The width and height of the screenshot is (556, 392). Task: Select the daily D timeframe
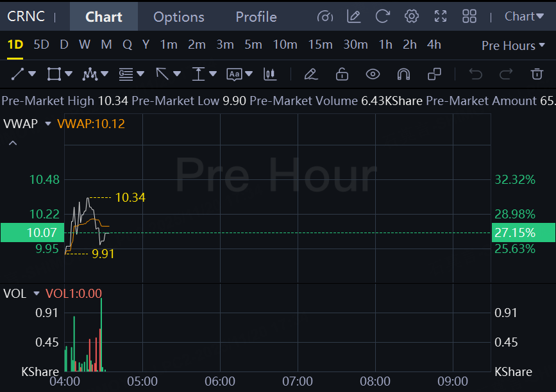click(64, 45)
